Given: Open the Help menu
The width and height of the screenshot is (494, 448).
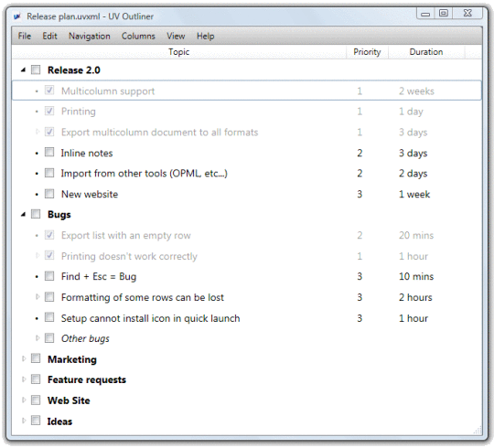Looking at the screenshot, I should click(x=206, y=37).
